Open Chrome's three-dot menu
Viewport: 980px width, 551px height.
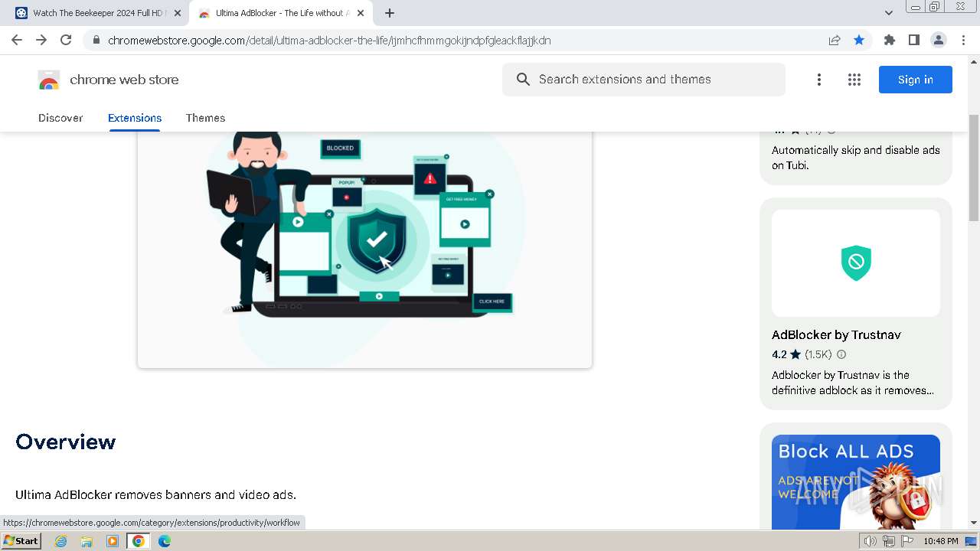pyautogui.click(x=963, y=40)
